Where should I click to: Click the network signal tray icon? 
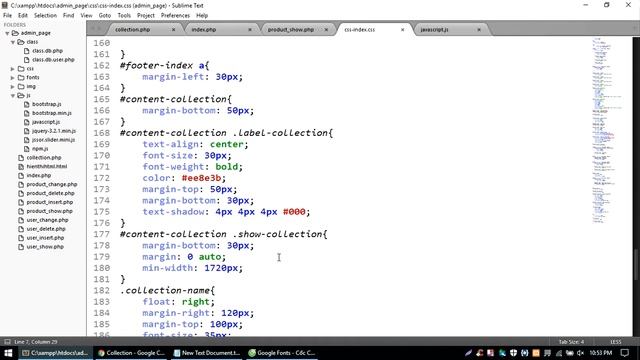pos(558,353)
